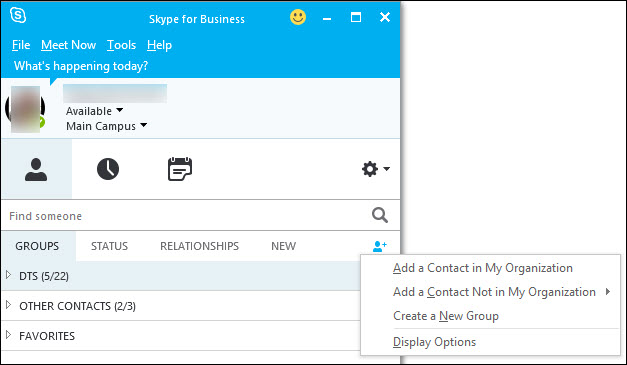Expand the OTHER CONTACTS (2/3) group
This screenshot has height=365, width=627.
click(x=8, y=305)
